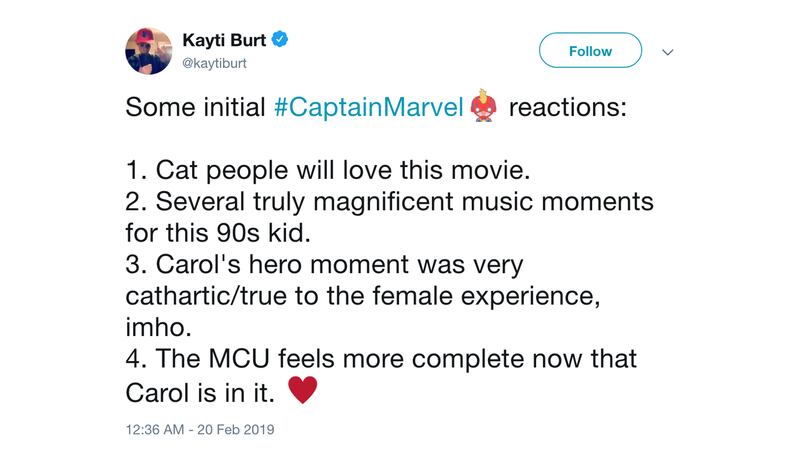Click the "Carol's hero moment was very" line
Viewport: 800px width, 450px height.
click(324, 265)
